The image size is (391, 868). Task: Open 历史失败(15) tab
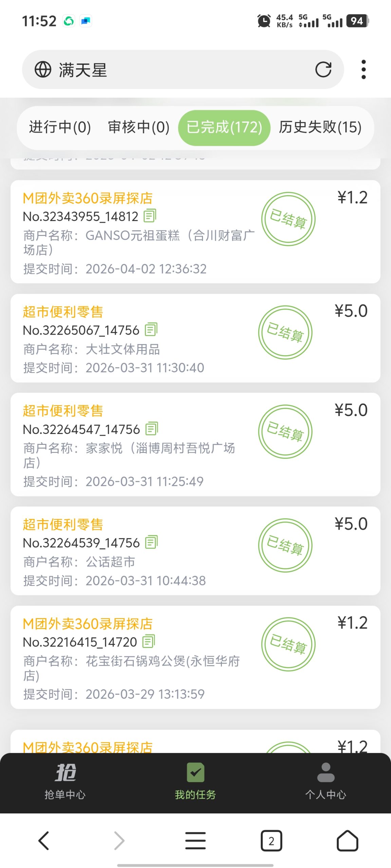pos(320,127)
